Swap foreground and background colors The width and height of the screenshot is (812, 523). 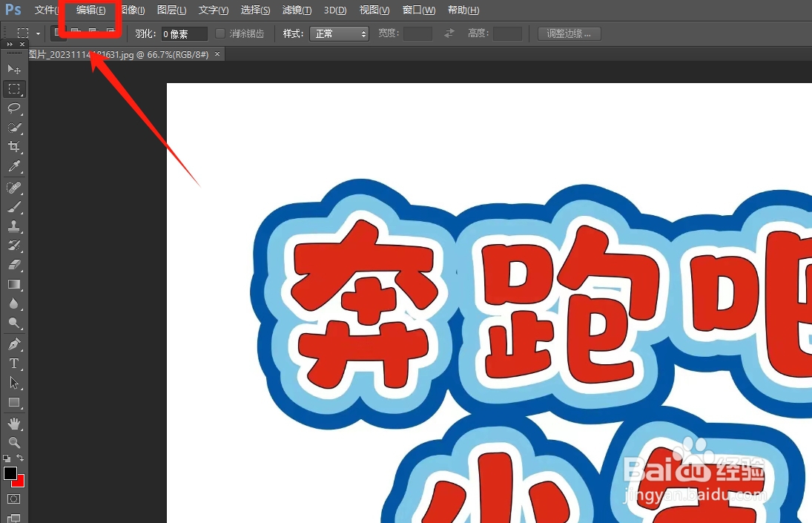[20, 458]
